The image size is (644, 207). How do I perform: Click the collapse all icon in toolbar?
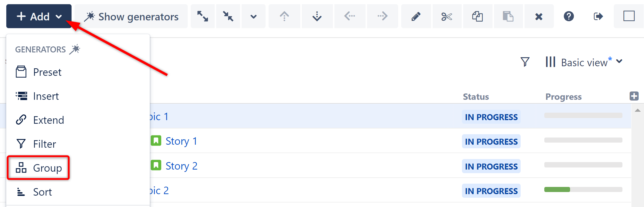tap(228, 16)
